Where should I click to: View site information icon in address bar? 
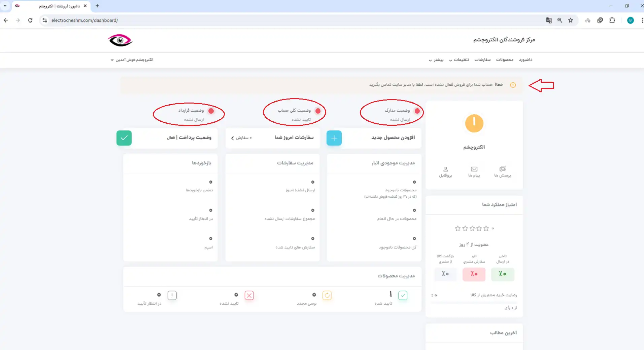(x=45, y=20)
